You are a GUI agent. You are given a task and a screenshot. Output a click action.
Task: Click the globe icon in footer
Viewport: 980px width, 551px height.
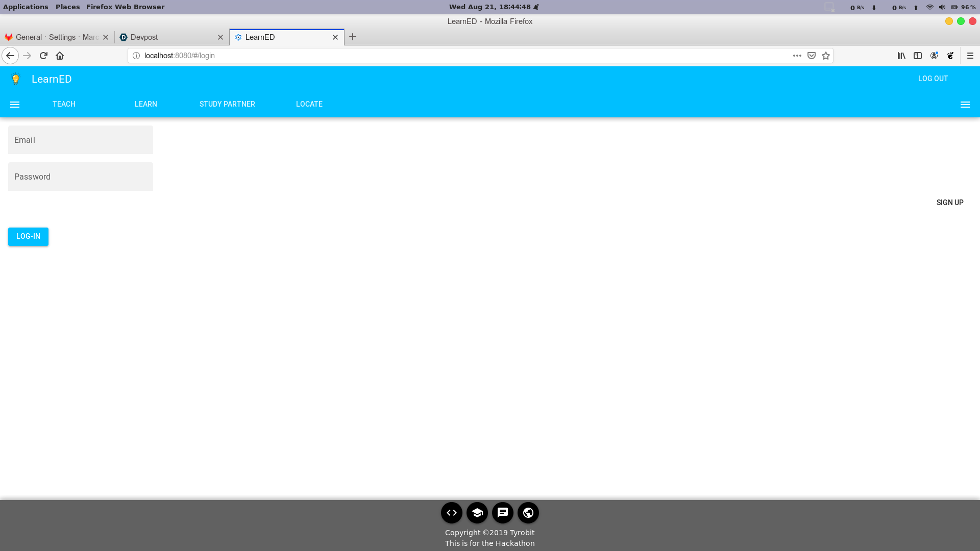click(x=528, y=513)
